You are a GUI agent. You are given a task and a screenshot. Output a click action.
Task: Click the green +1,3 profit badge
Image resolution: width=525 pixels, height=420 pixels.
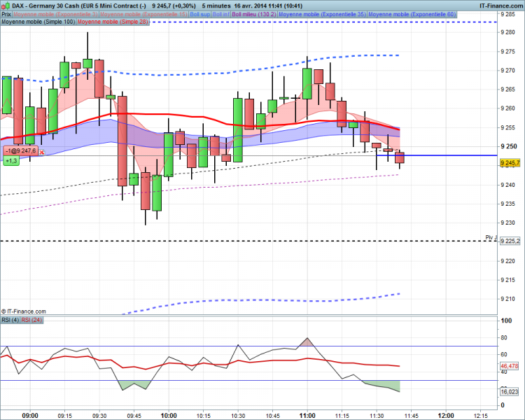click(11, 161)
